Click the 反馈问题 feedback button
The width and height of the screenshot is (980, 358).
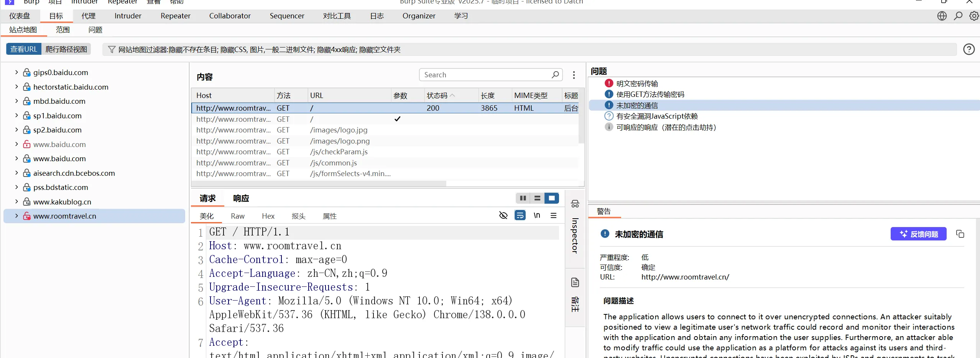(918, 234)
